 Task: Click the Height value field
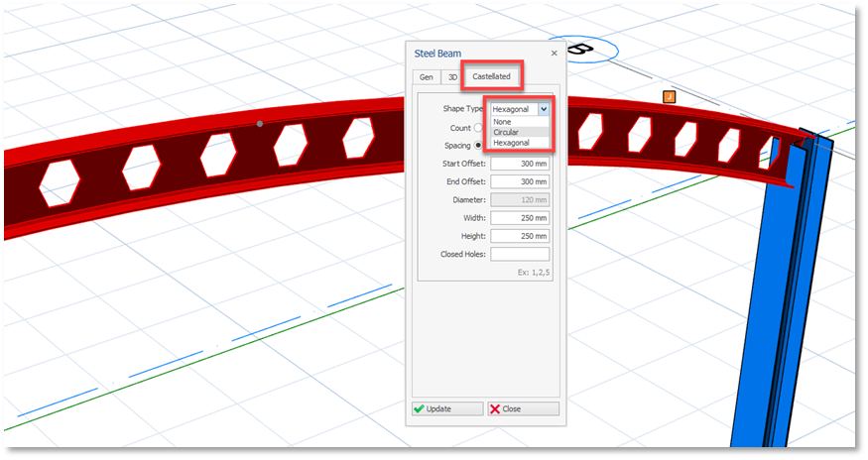coord(519,236)
